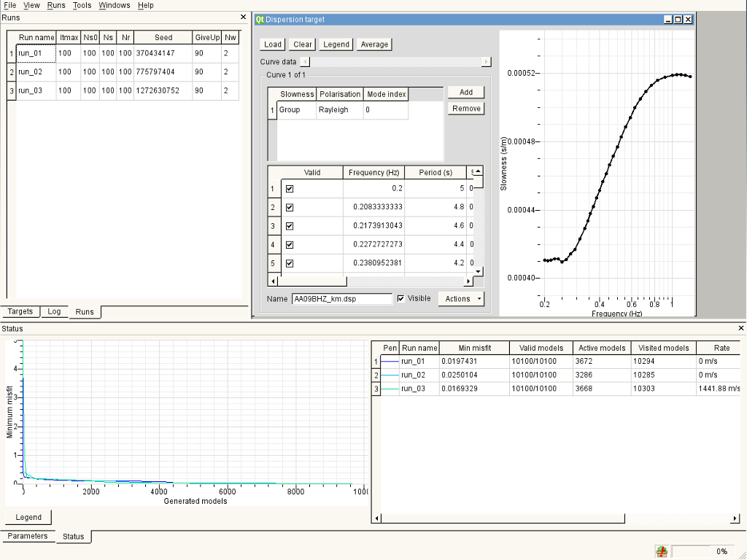Switch to the Targets tab
Image resolution: width=747 pixels, height=560 pixels.
coord(20,311)
